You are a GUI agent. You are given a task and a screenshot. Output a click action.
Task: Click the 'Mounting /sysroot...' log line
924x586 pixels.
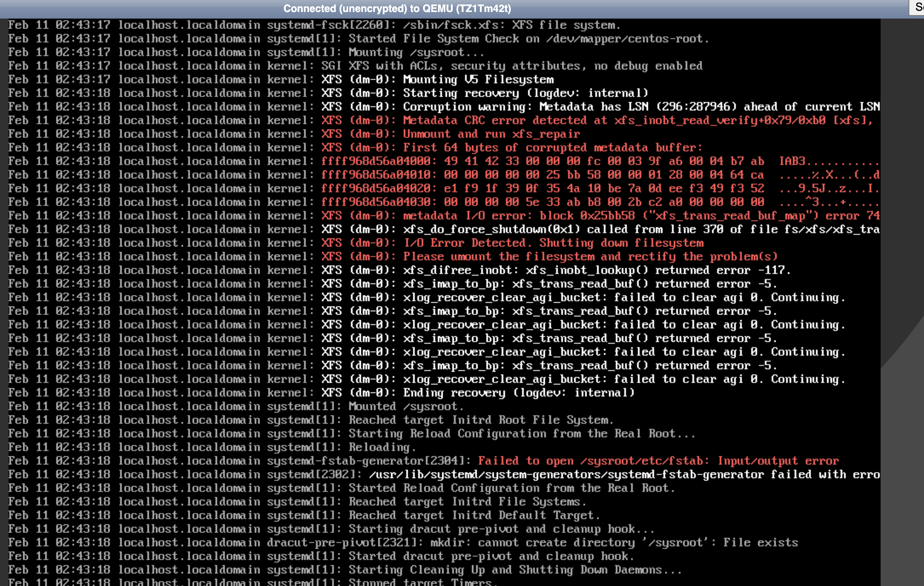[x=416, y=52]
